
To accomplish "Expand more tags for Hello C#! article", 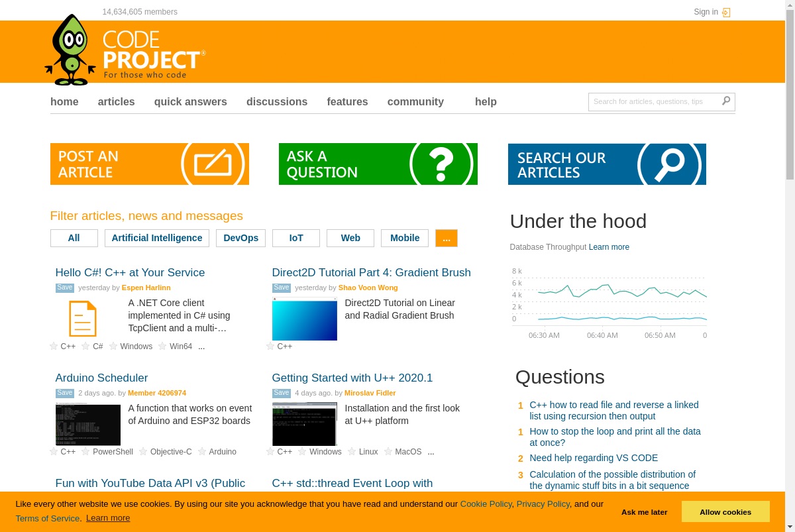I will coord(201,346).
